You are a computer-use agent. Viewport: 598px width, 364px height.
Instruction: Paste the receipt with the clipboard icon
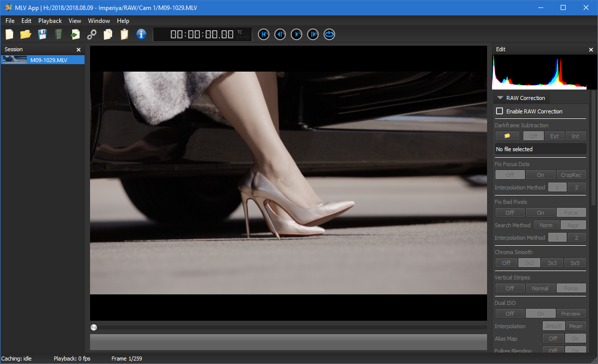(124, 34)
